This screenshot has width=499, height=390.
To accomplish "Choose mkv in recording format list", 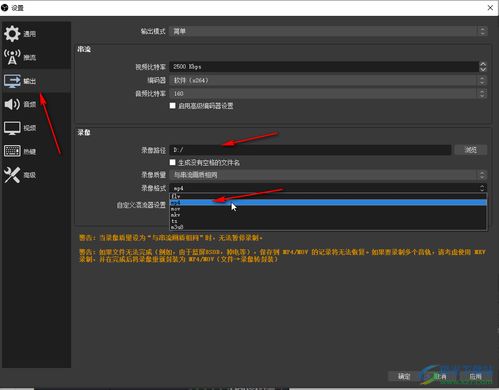I will (x=328, y=215).
